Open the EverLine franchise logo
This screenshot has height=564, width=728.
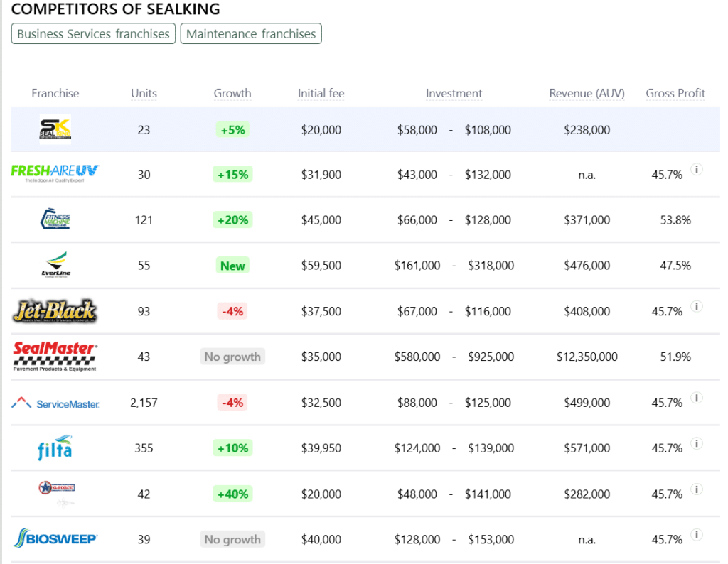[x=55, y=264]
